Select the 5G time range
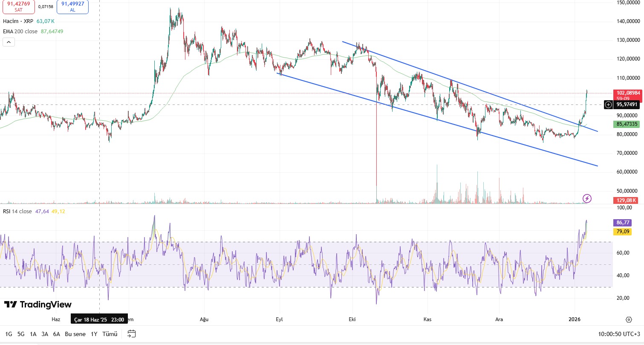Viewport: 644px width, 345px height. [x=21, y=334]
